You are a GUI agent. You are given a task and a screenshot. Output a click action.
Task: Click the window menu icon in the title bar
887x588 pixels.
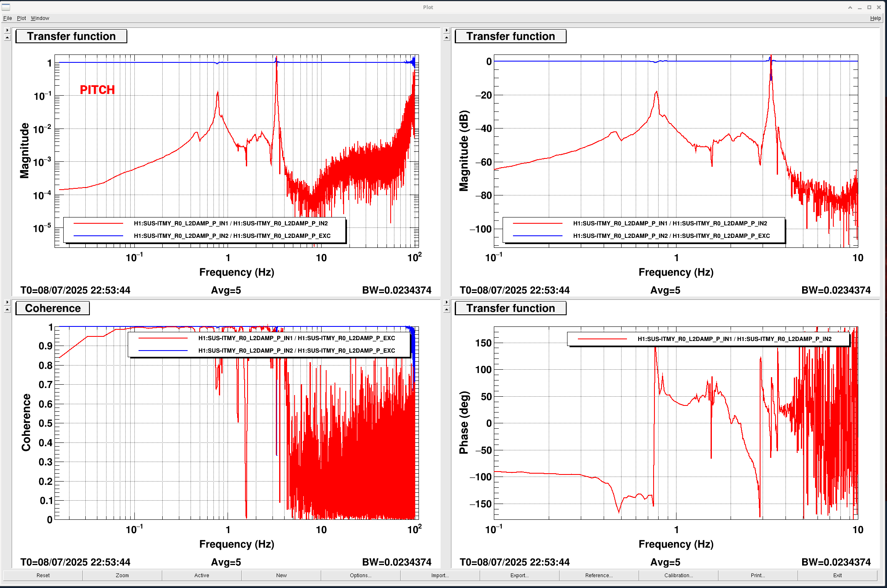[6, 7]
